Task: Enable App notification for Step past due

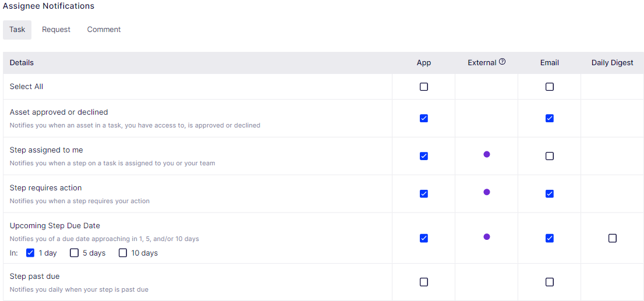Action: [424, 282]
